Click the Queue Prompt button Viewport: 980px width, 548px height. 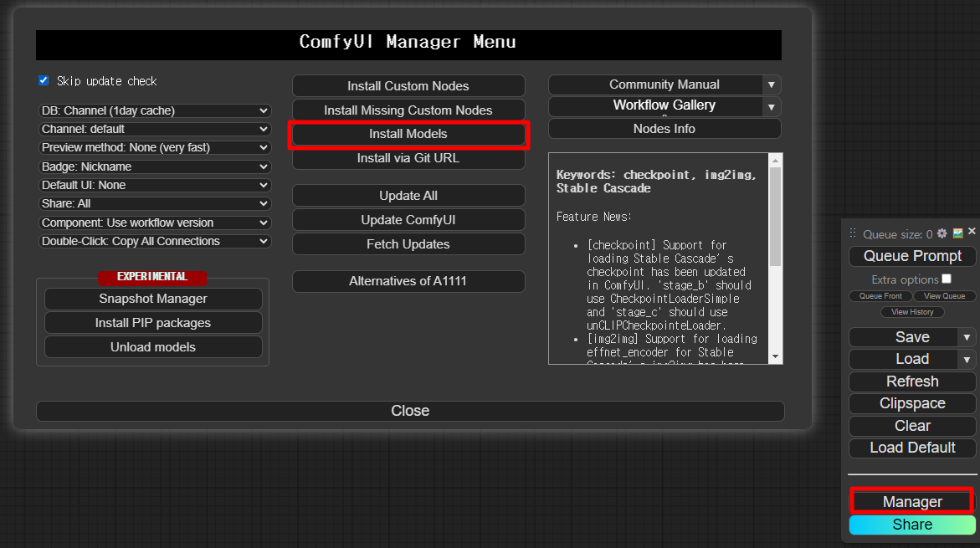912,256
